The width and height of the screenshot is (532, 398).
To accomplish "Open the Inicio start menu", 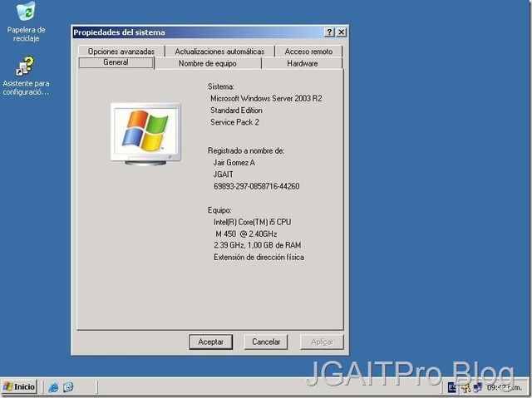I will click(19, 386).
